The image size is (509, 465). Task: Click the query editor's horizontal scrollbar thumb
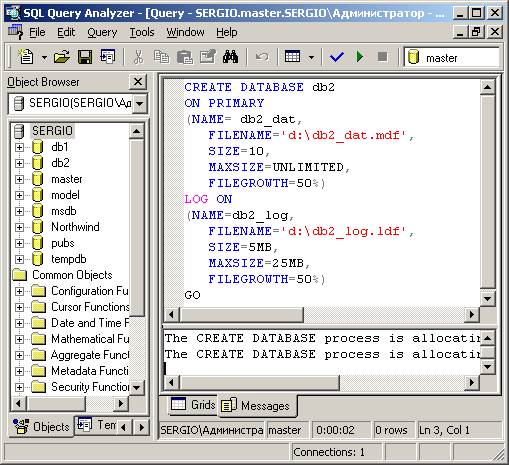241,314
